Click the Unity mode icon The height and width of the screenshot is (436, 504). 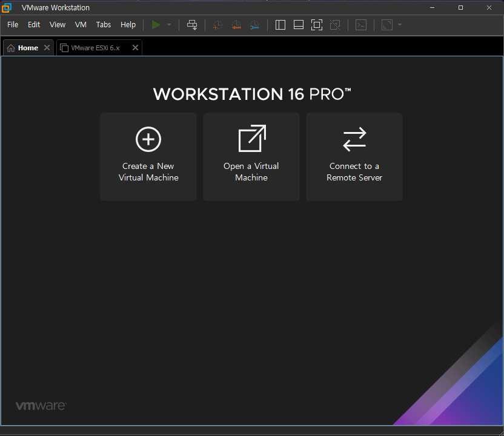pyautogui.click(x=335, y=25)
